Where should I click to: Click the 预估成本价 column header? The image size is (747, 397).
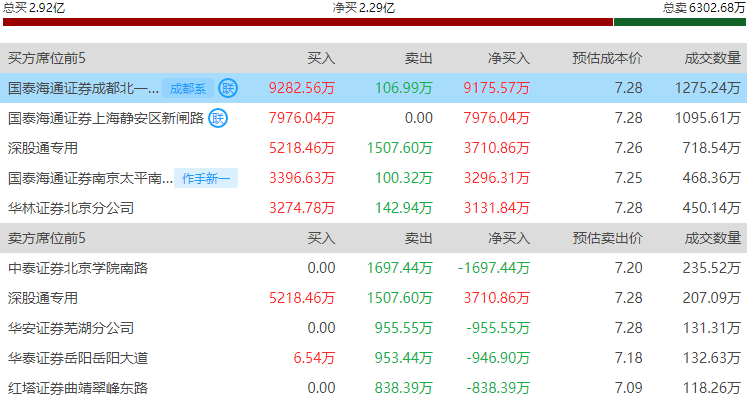[x=607, y=58]
